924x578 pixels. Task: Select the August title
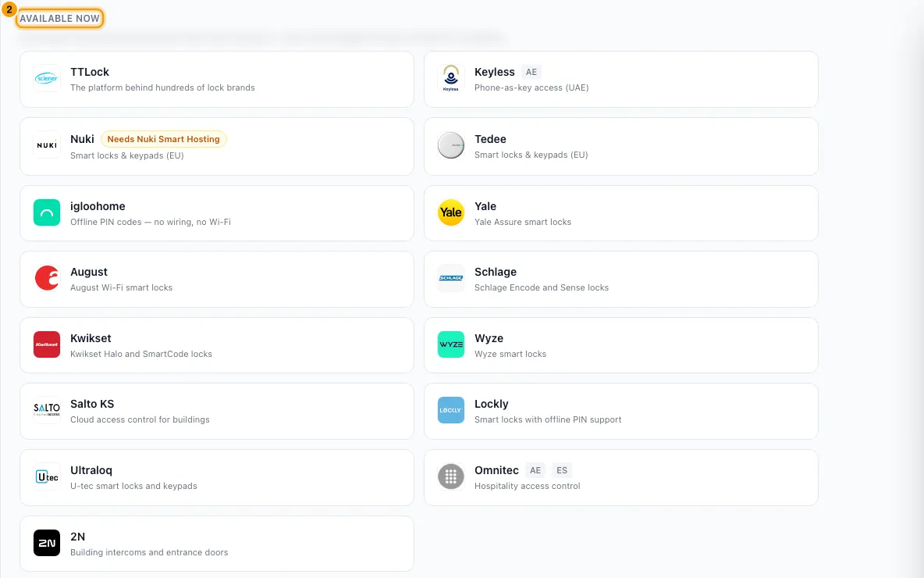pyautogui.click(x=89, y=272)
